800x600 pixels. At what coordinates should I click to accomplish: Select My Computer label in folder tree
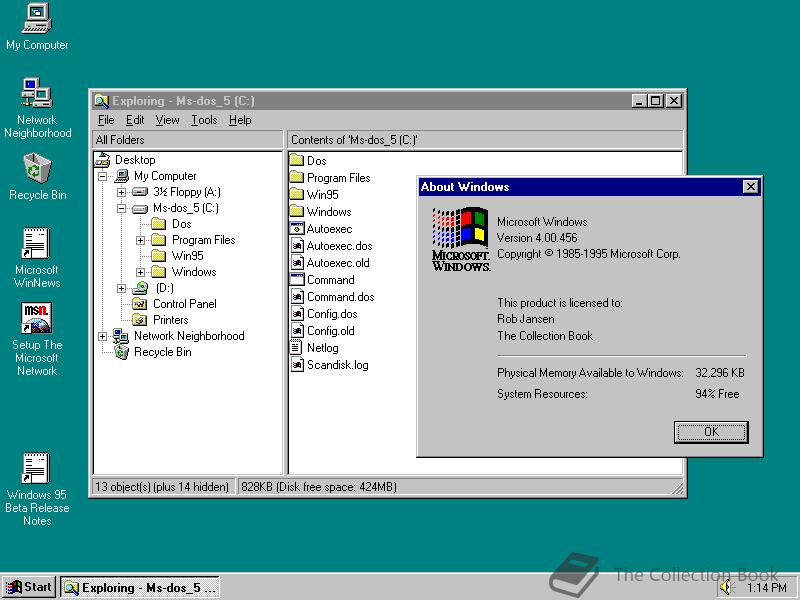click(165, 176)
